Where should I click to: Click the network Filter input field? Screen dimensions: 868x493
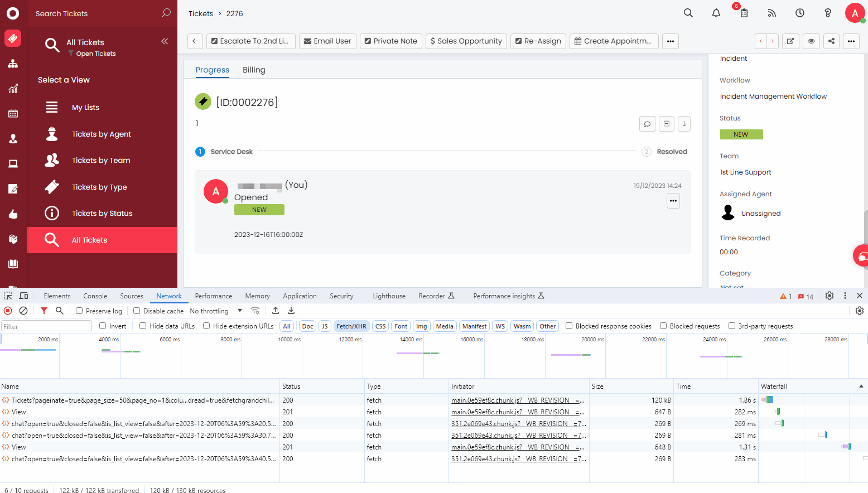point(47,326)
